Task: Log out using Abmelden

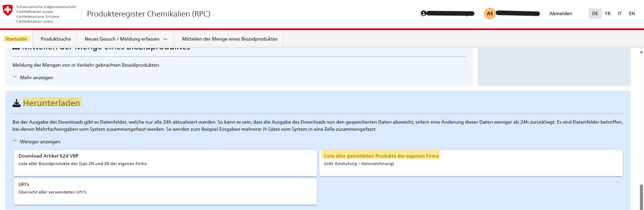Action: tap(560, 13)
